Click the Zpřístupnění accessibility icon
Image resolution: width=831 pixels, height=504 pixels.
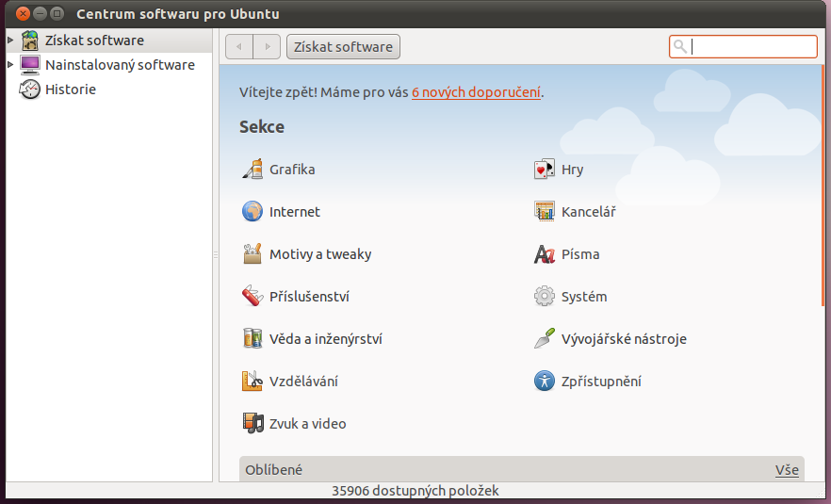545,381
